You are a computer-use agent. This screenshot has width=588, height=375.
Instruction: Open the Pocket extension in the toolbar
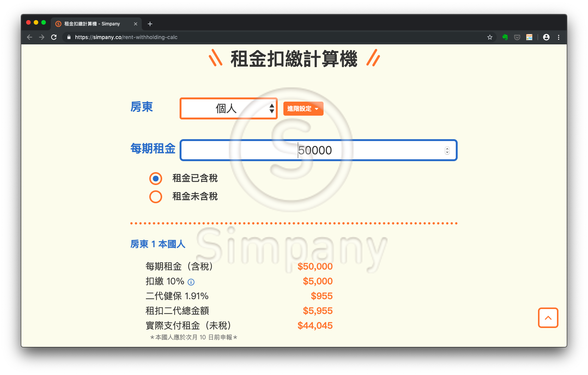(517, 37)
